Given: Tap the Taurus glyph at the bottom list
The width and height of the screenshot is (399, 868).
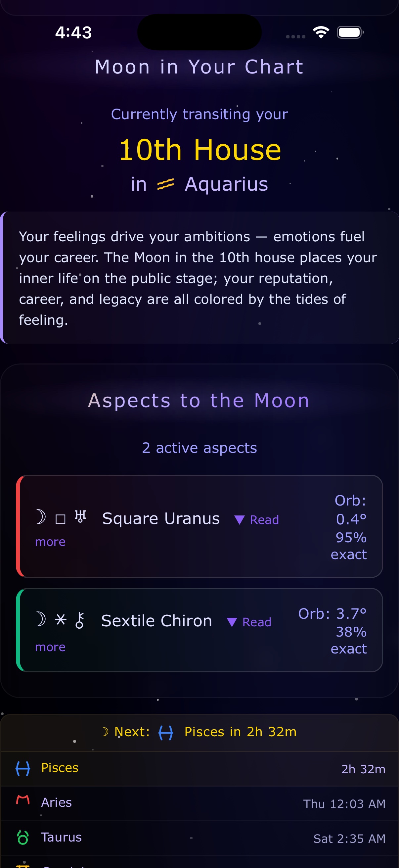Looking at the screenshot, I should coord(22,838).
